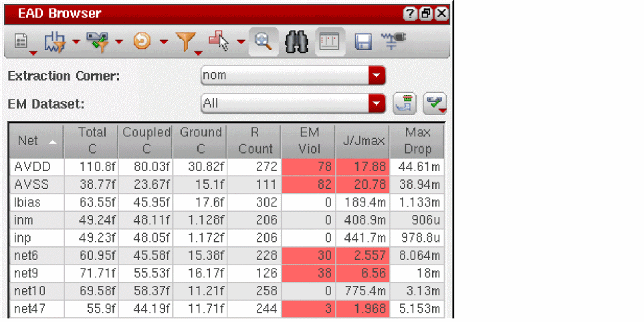The width and height of the screenshot is (644, 322).
Task: Select the red EM Viol cell for AVSS
Action: [x=308, y=184]
